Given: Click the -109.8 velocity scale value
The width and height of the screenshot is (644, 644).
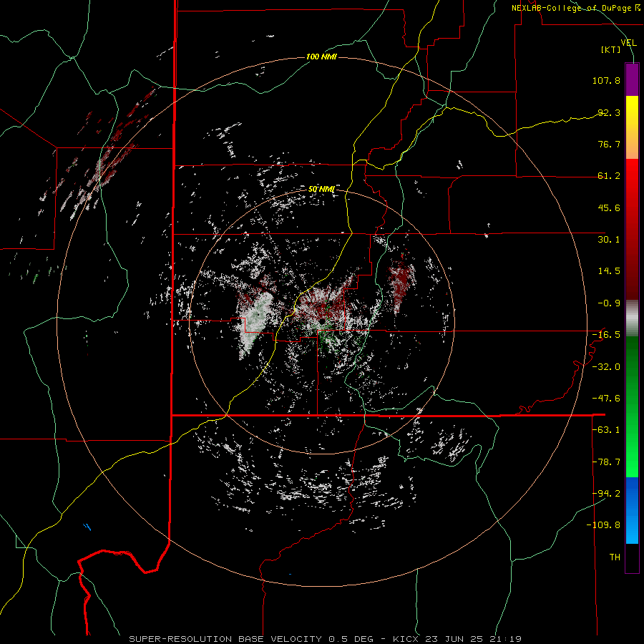Looking at the screenshot, I should click(x=604, y=525).
